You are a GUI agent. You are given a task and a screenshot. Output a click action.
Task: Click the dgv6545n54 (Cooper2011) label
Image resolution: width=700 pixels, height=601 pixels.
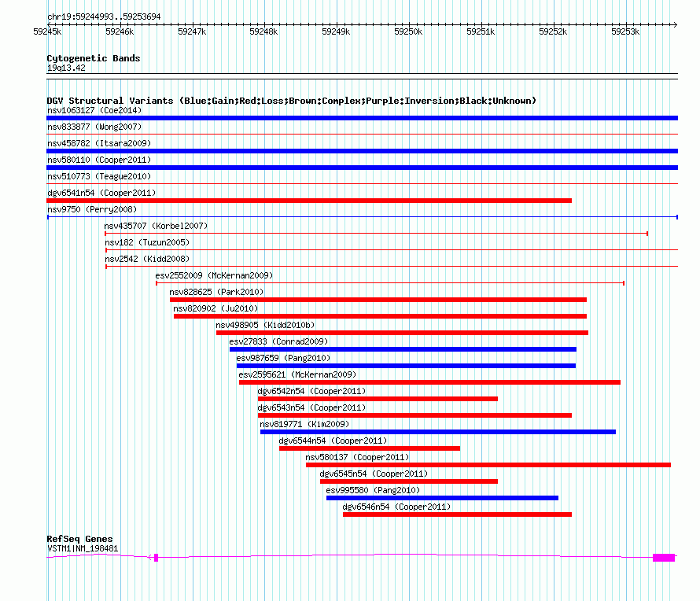[x=374, y=474]
